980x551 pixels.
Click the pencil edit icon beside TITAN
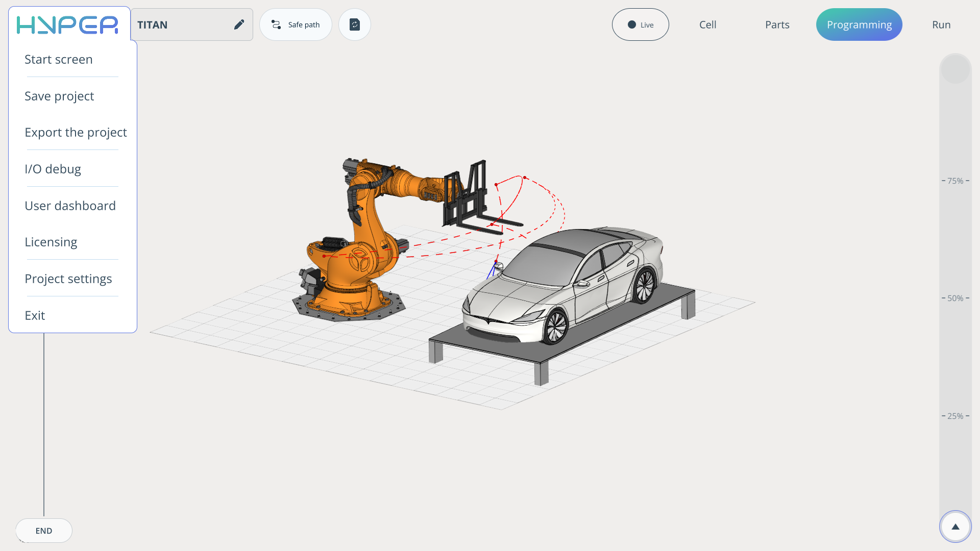tap(239, 24)
